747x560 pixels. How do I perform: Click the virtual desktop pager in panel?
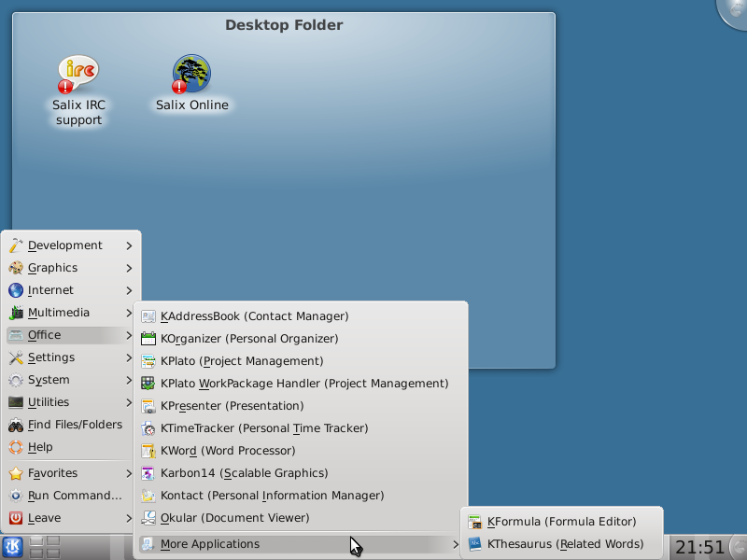pos(45,547)
